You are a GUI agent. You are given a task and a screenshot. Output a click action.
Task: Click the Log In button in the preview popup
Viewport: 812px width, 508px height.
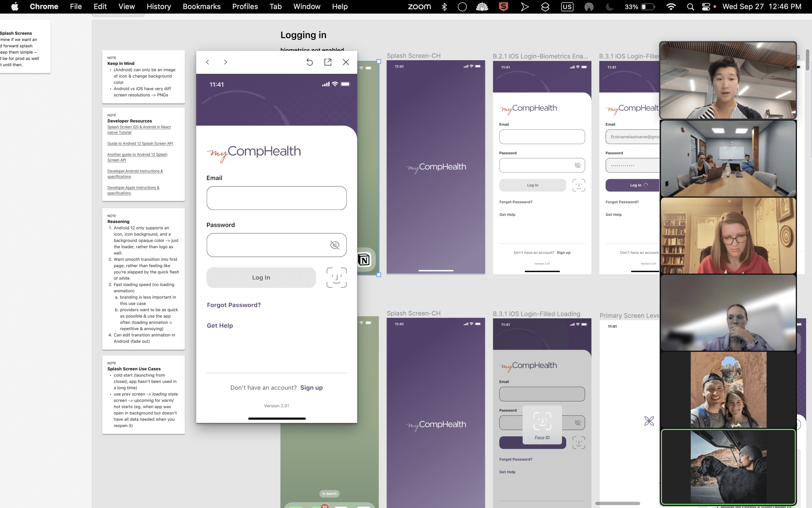(261, 278)
